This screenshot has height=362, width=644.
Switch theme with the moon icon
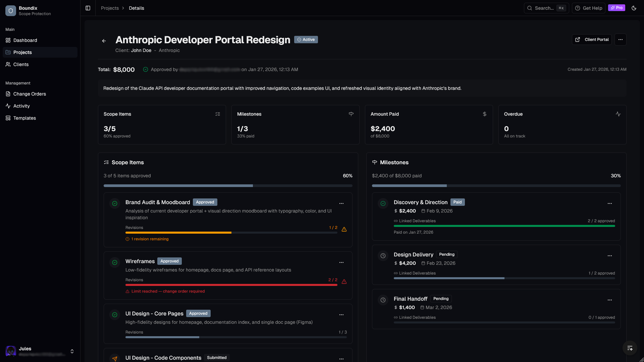(634, 8)
